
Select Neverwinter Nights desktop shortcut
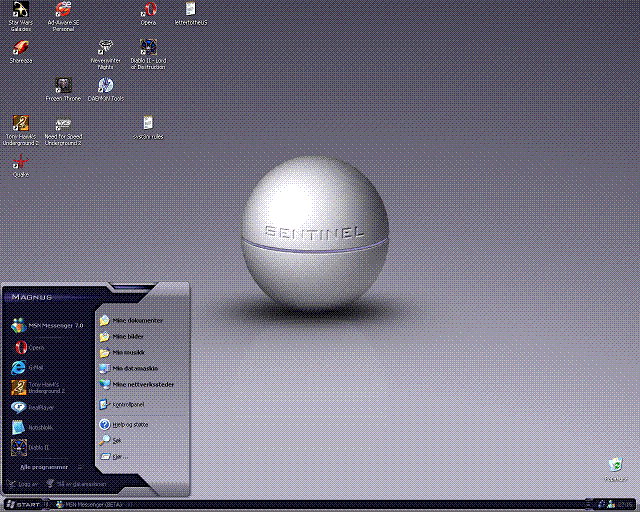pyautogui.click(x=105, y=55)
